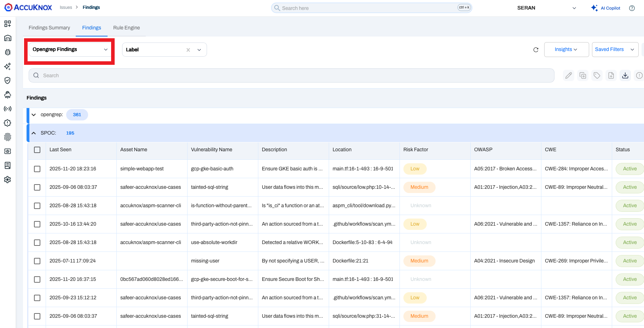Image resolution: width=644 pixels, height=328 pixels.
Task: Click the pencil edit icon
Action: (569, 75)
